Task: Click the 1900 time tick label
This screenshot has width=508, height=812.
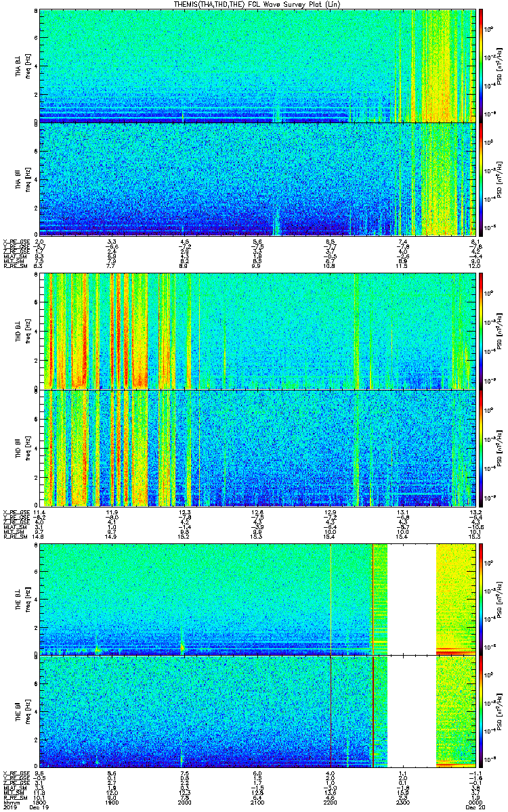Action: click(x=112, y=803)
